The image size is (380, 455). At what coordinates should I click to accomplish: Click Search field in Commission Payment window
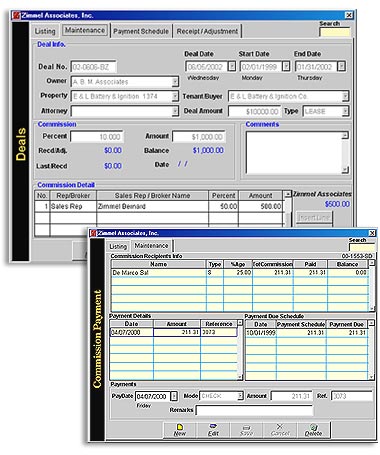click(x=362, y=247)
